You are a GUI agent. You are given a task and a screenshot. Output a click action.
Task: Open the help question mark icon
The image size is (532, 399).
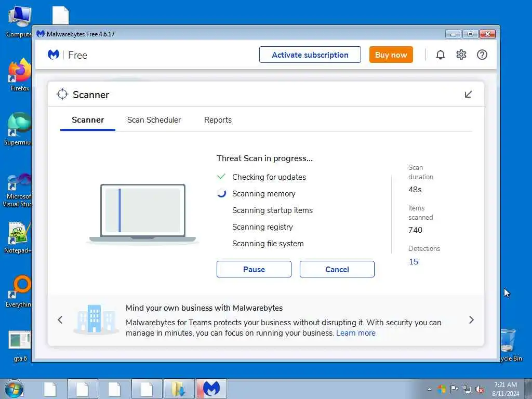click(482, 55)
